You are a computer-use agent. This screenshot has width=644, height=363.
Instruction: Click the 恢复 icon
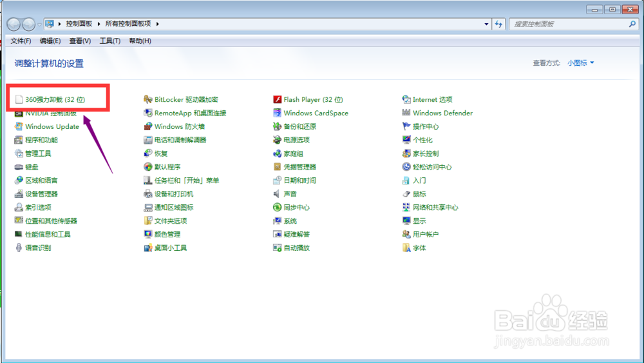(x=148, y=153)
